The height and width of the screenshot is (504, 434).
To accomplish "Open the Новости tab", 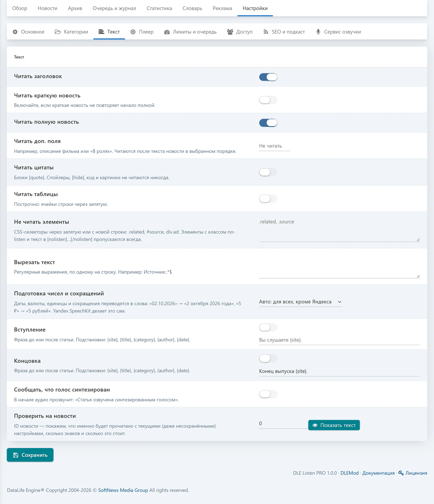I will click(47, 8).
